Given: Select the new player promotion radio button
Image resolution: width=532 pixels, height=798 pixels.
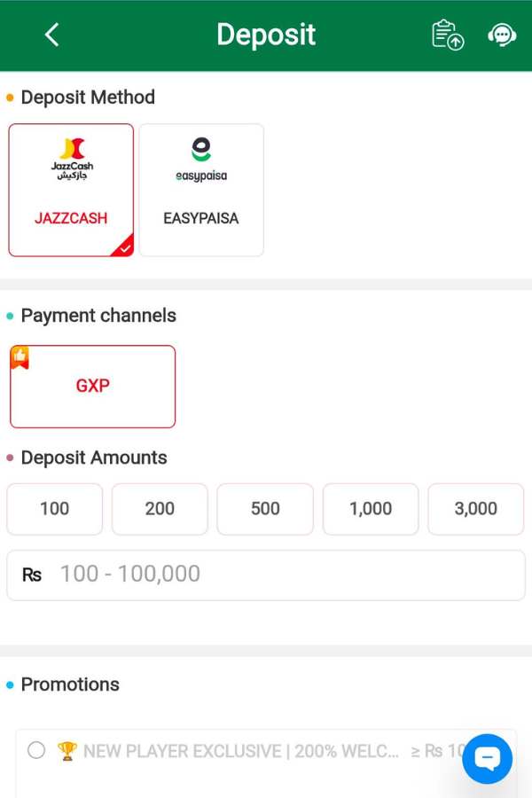Looking at the screenshot, I should pyautogui.click(x=36, y=749).
